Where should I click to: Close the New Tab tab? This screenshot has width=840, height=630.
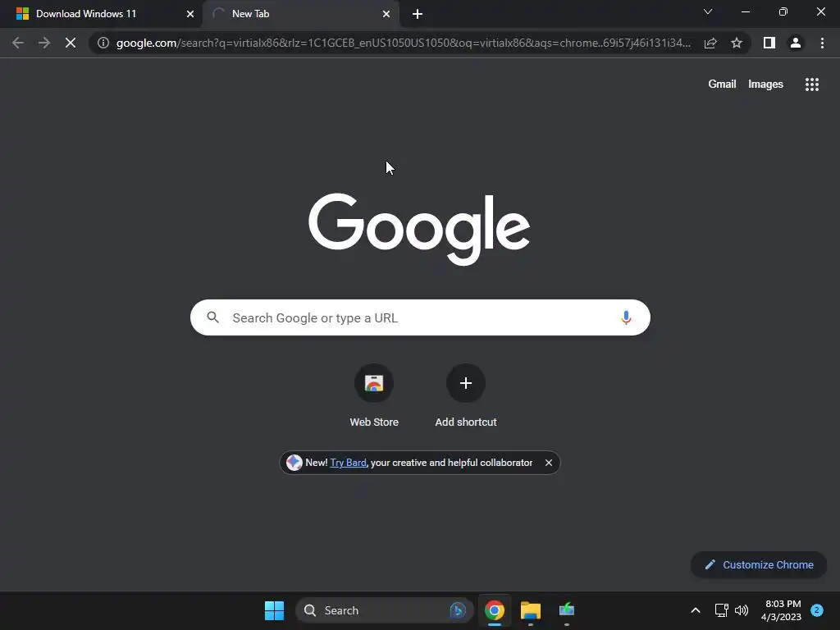[x=386, y=14]
